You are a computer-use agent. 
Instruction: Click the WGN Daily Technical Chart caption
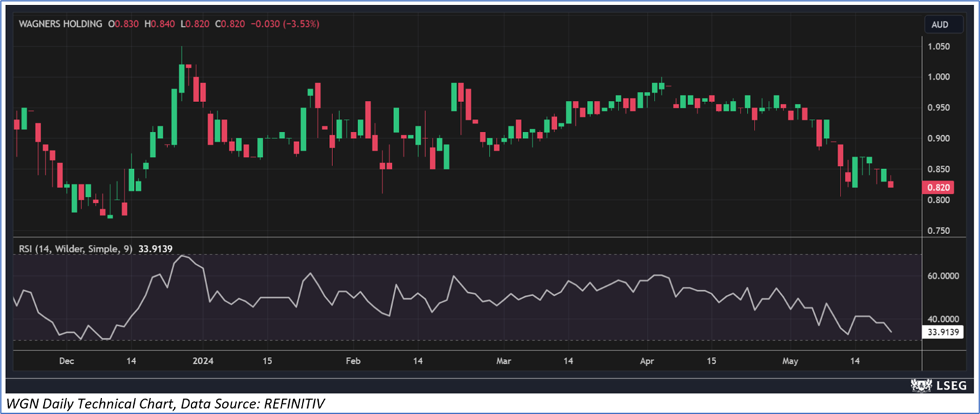click(165, 405)
